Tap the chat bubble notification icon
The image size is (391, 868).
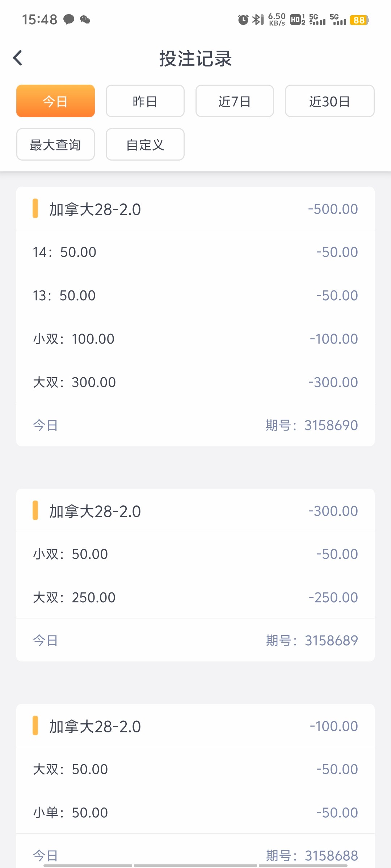point(69,19)
